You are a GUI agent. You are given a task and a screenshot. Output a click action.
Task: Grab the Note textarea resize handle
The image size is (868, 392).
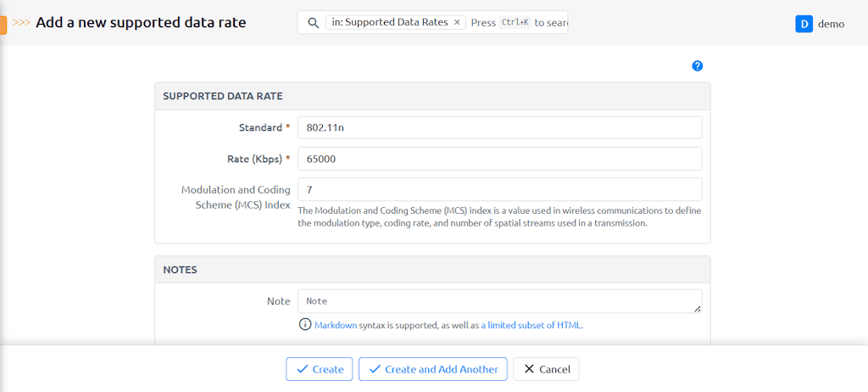click(698, 309)
